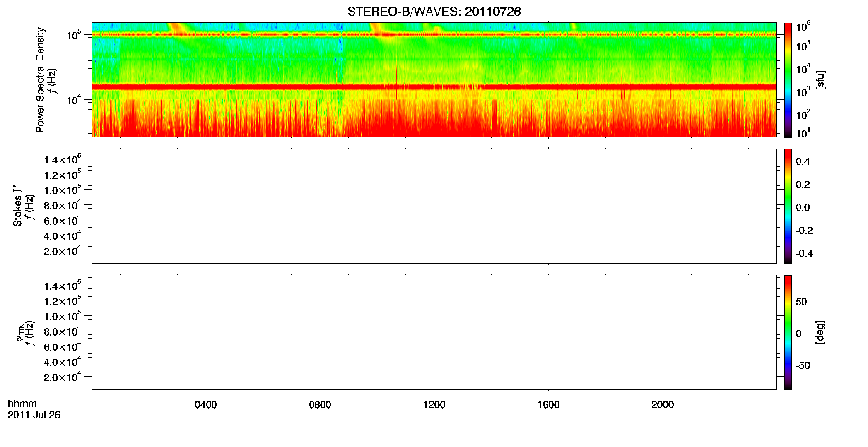868x447 pixels.
Task: Click the 2000 time tick label
Action: [x=663, y=405]
